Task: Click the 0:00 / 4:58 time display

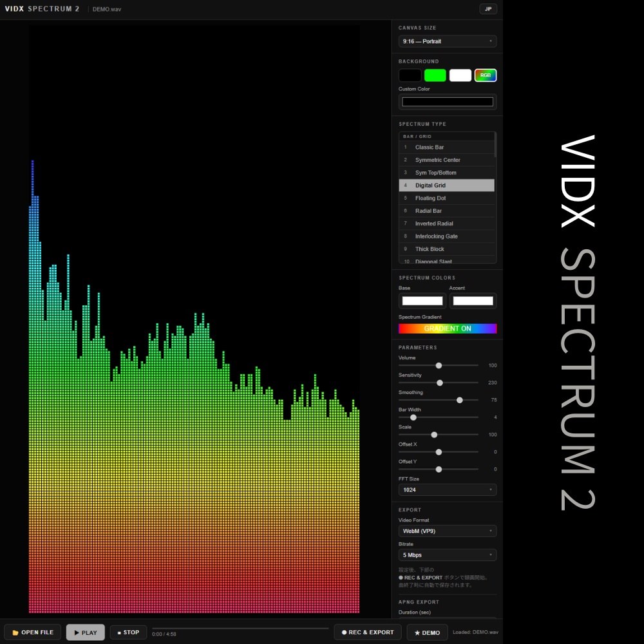Action: pos(164,634)
